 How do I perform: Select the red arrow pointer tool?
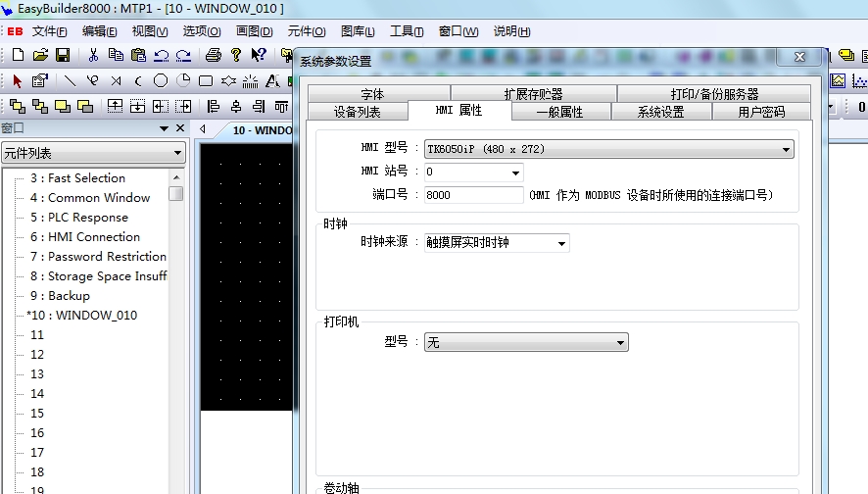tap(17, 80)
